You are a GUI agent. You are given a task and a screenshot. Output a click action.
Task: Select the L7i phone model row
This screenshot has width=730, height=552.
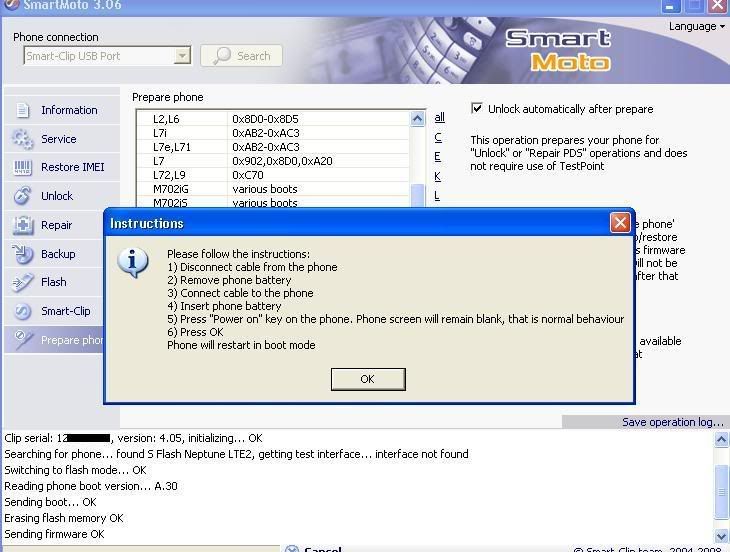273,133
